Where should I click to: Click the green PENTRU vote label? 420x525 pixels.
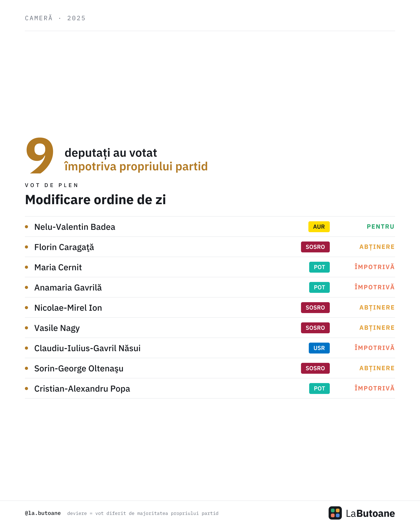(x=381, y=227)
